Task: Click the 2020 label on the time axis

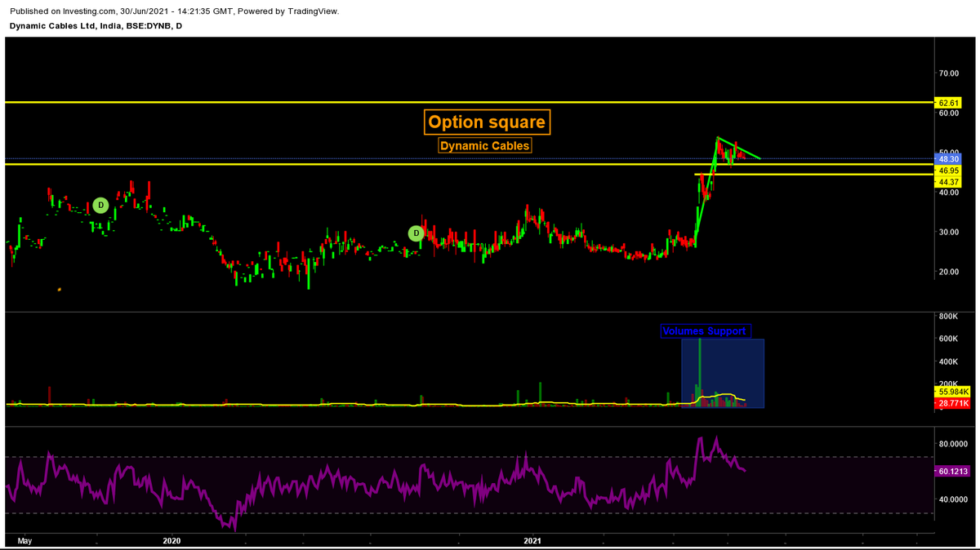Action: (x=171, y=540)
